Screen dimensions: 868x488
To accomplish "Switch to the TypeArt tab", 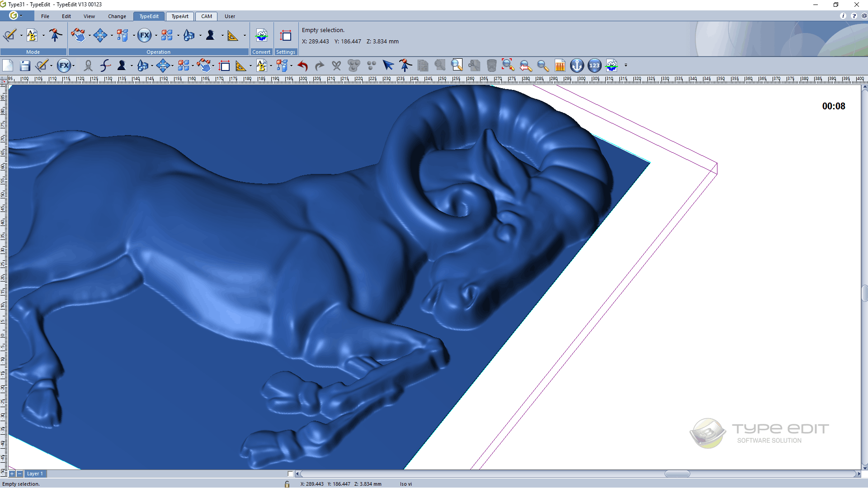I will click(x=180, y=16).
